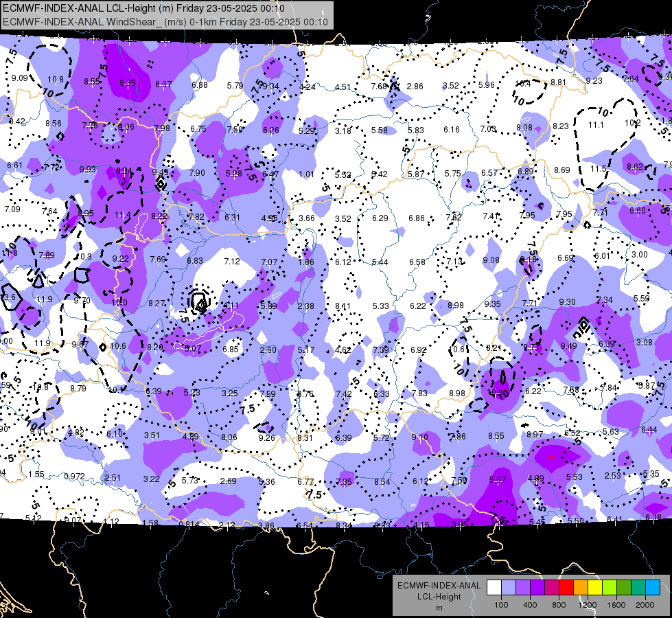Click the grid value 4.51
The image size is (672, 618).
(x=343, y=87)
